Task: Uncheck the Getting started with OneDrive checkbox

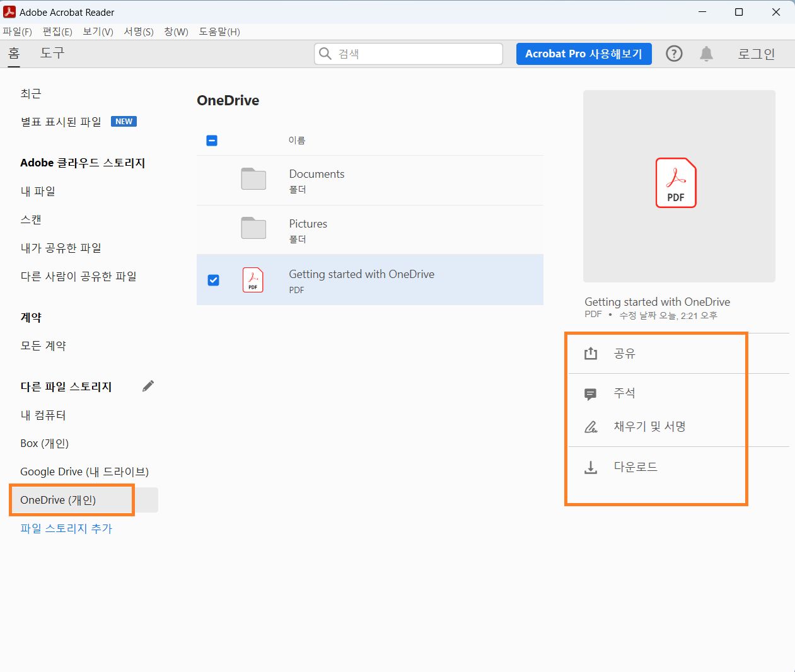Action: [214, 280]
